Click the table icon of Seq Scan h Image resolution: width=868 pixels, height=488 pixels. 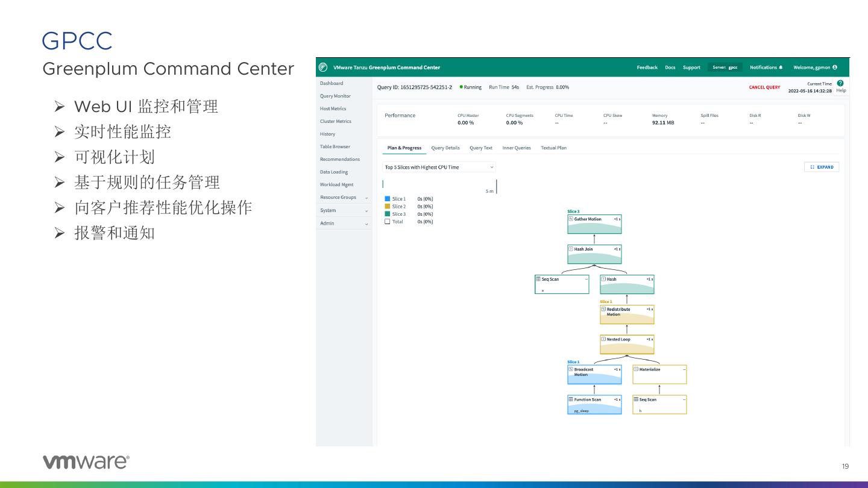636,399
